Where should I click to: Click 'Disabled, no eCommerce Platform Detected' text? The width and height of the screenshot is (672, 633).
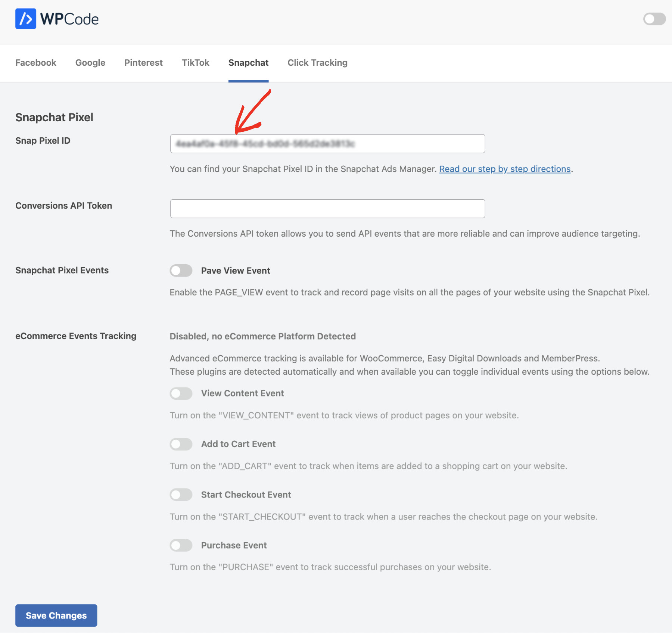[263, 336]
